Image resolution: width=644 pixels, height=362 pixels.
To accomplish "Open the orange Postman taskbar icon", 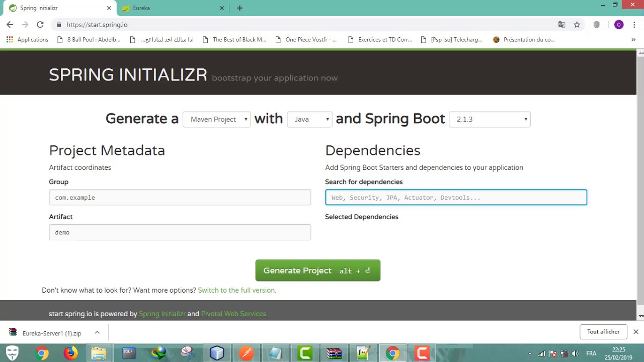I will click(x=247, y=353).
